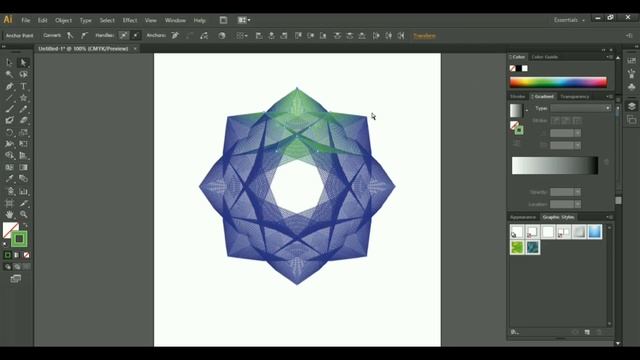Open the gradient Type dropdown
Image resolution: width=640 pixels, height=360 pixels.
point(580,108)
